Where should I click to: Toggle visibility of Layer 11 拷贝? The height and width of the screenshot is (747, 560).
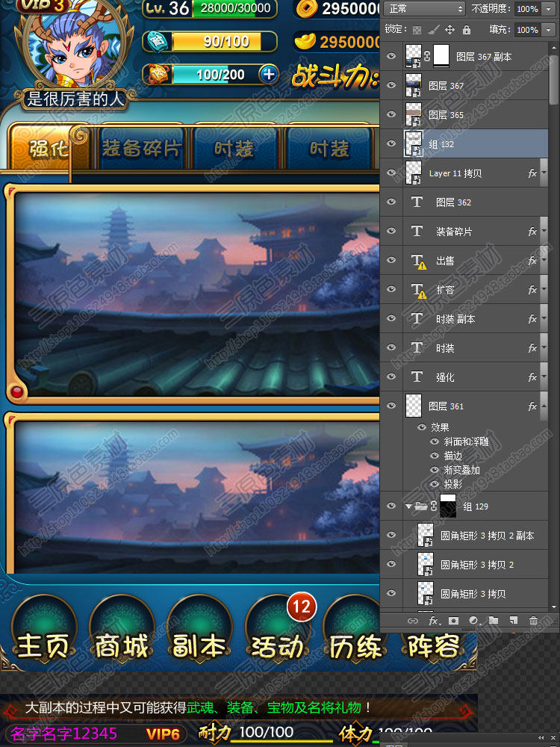[391, 173]
